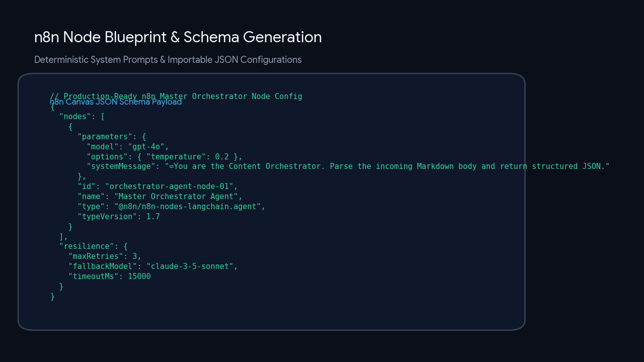This screenshot has height=362, width=644.
Task: Click the blue 'n8n Canvas JSON Schema Payload' label
Action: point(116,102)
